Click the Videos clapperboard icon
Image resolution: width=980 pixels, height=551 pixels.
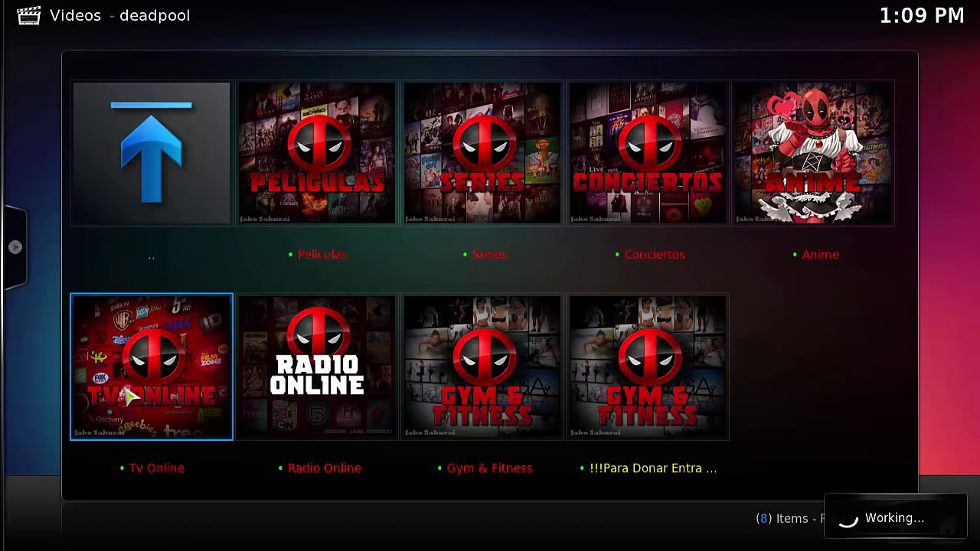click(x=28, y=15)
